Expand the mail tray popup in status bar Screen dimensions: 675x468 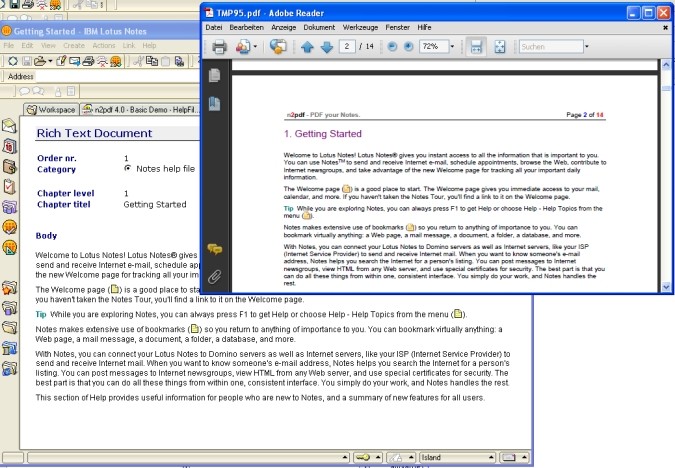click(x=523, y=457)
